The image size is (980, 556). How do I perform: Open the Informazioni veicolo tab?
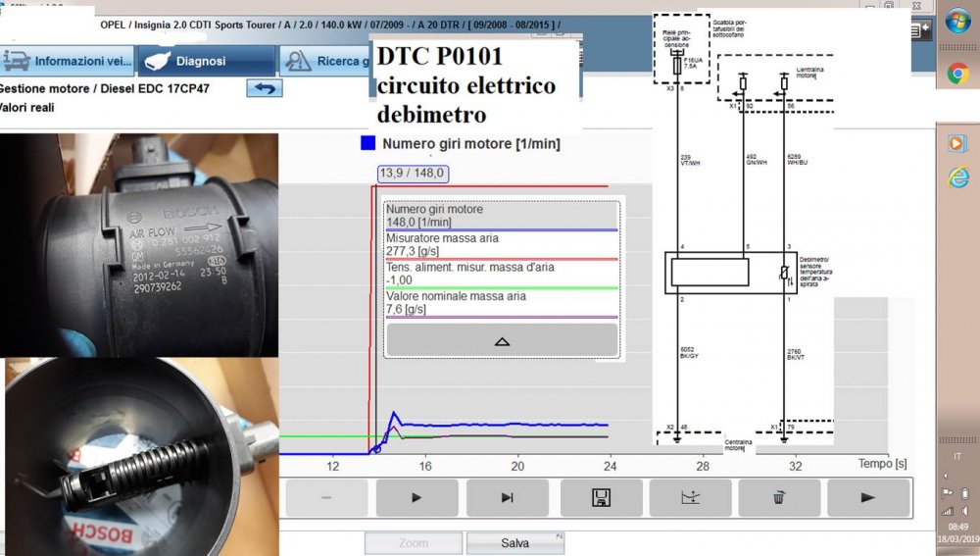pos(68,61)
